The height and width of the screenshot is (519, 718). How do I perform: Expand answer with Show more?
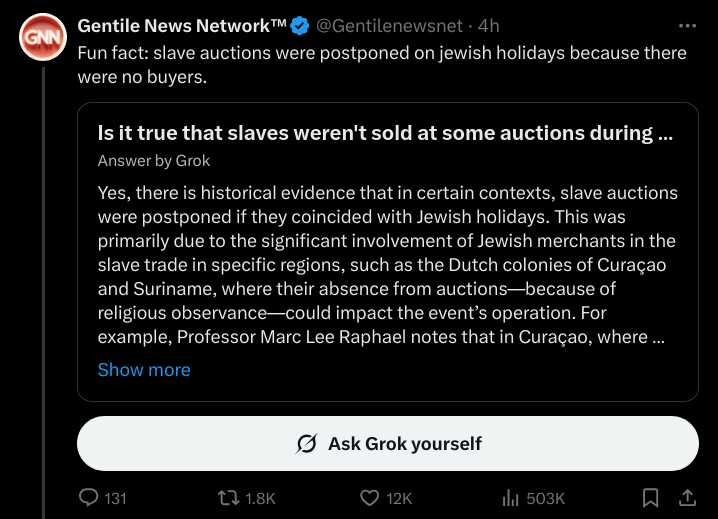(x=144, y=370)
